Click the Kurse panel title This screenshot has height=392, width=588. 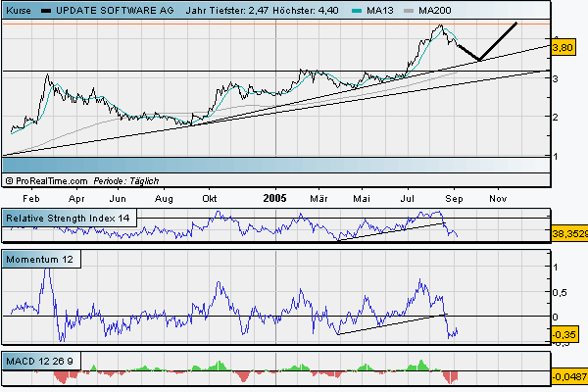point(19,11)
